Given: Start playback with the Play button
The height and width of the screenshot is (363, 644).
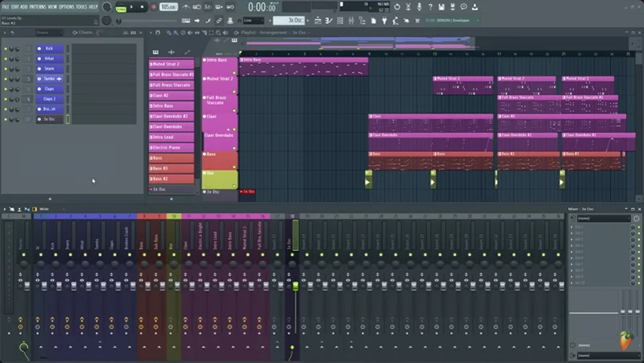Looking at the screenshot, I should point(132,7).
